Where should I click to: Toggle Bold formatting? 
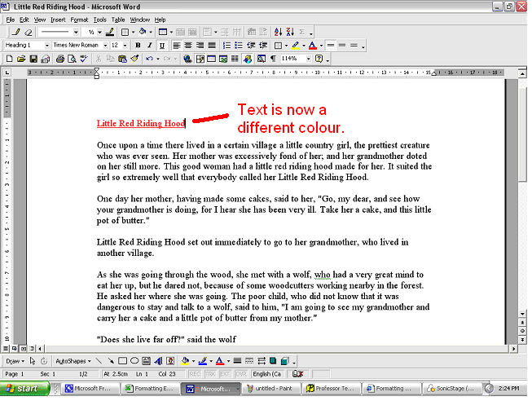click(138, 46)
